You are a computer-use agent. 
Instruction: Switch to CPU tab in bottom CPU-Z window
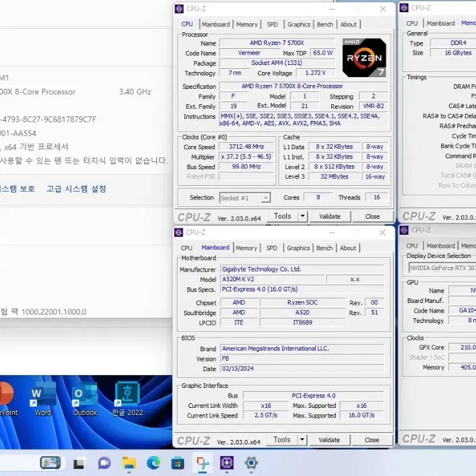tap(187, 248)
